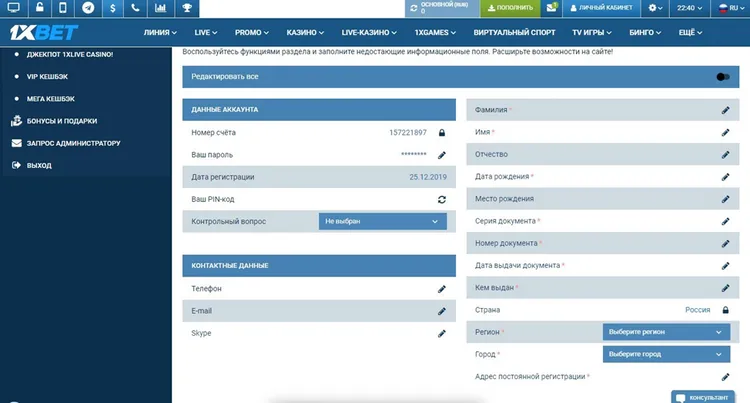The image size is (750, 403).
Task: Edit Имя with pencil icon
Action: coord(725,132)
